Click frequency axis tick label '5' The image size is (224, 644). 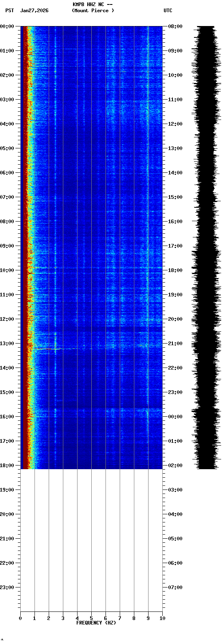tap(91, 618)
